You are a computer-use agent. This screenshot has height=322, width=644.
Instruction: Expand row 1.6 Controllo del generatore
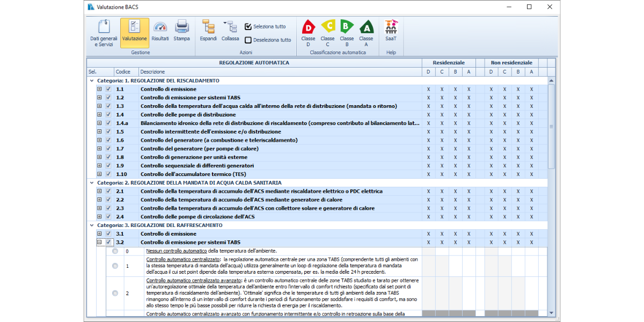tap(99, 140)
